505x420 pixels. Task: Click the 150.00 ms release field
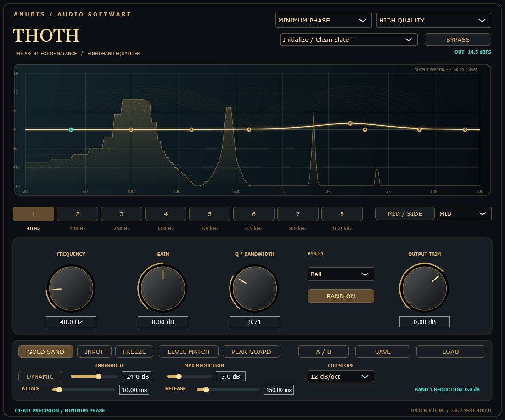279,390
